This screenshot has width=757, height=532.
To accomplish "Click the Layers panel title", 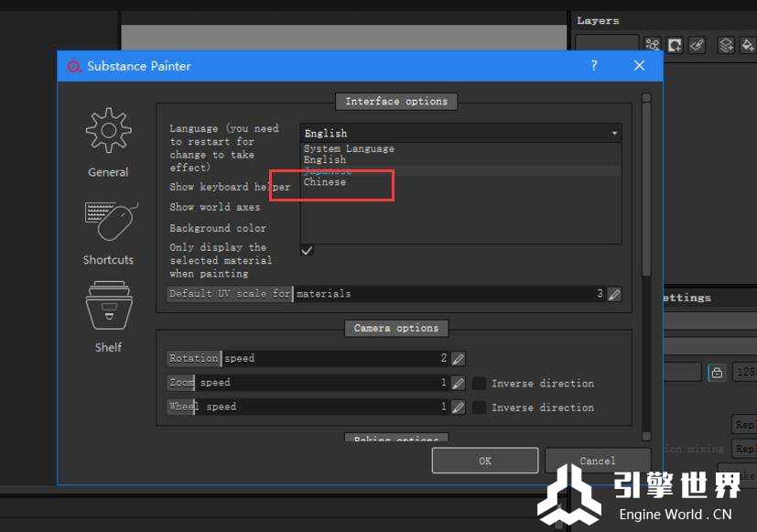I will coord(598,21).
